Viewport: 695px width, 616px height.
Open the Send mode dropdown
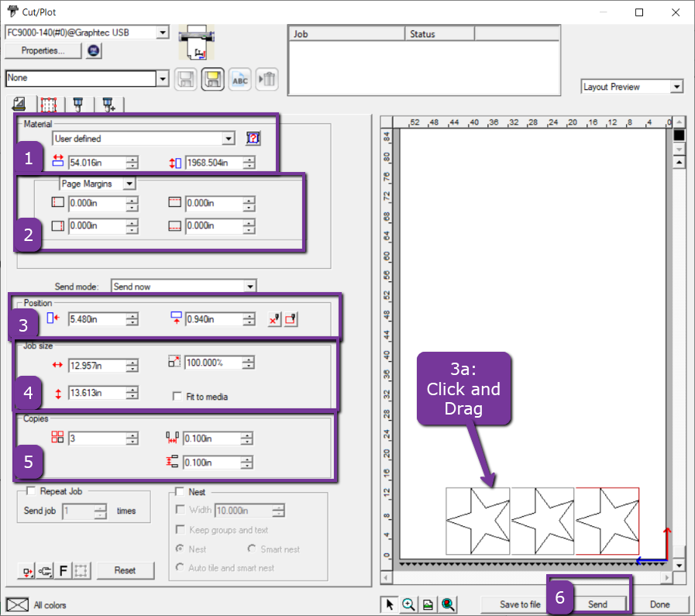tap(250, 286)
